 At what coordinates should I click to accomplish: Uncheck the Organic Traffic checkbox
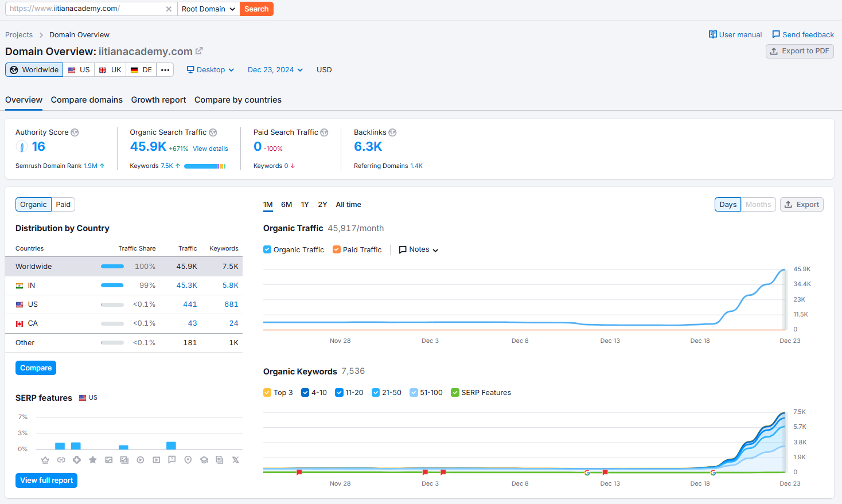coord(267,249)
